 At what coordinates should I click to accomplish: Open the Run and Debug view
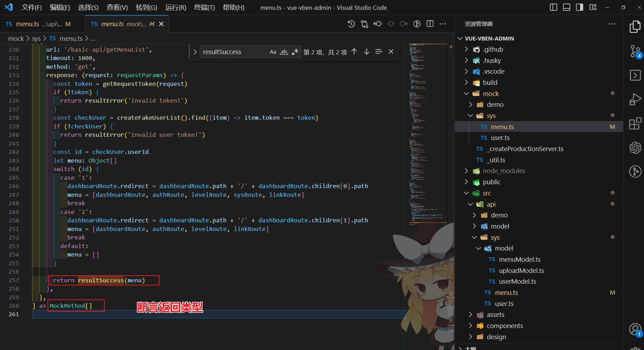(x=635, y=99)
